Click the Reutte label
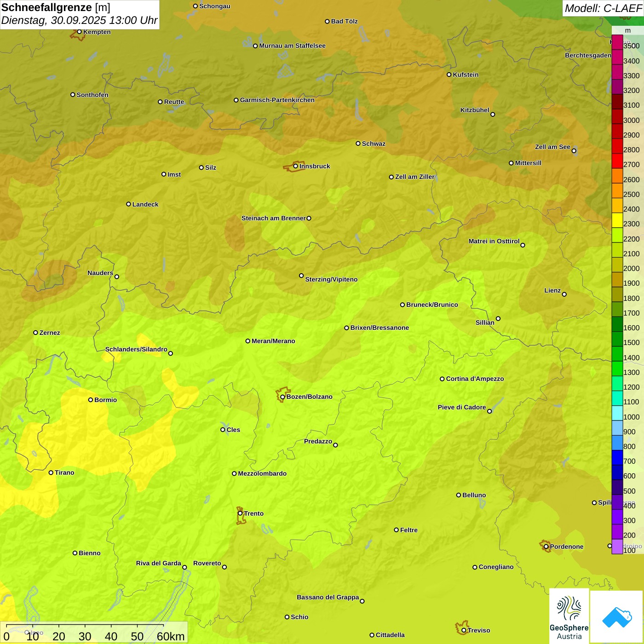Screen dimensions: 644x644 click(174, 102)
